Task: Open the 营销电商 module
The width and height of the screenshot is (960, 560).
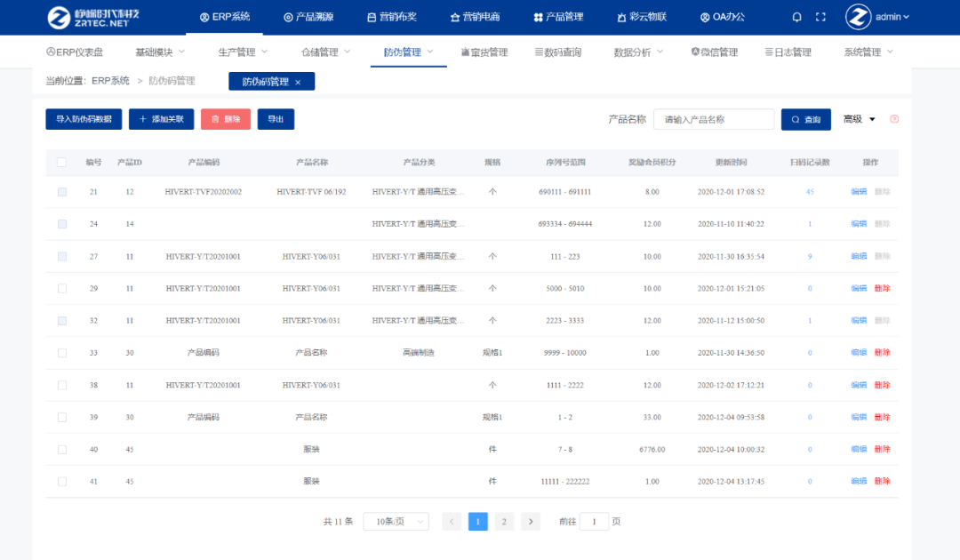Action: pos(476,16)
